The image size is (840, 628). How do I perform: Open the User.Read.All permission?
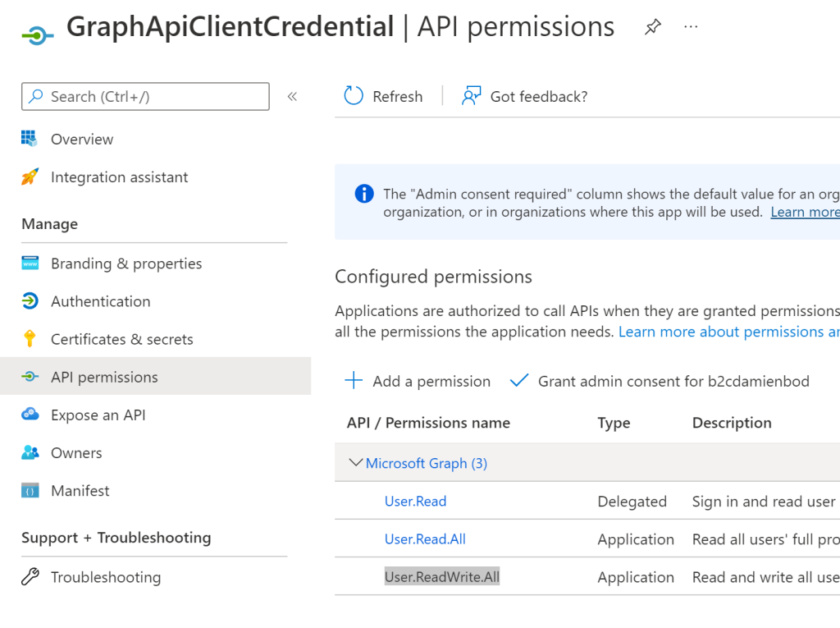point(426,539)
